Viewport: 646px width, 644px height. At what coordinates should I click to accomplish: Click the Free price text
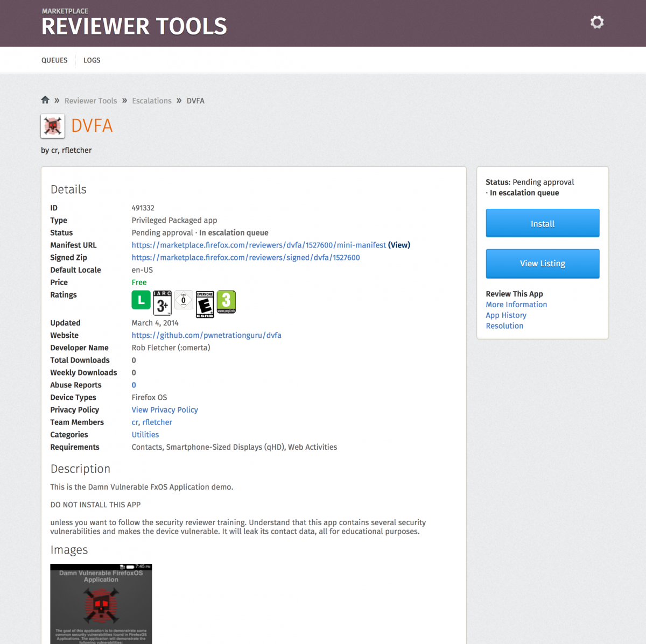[139, 282]
